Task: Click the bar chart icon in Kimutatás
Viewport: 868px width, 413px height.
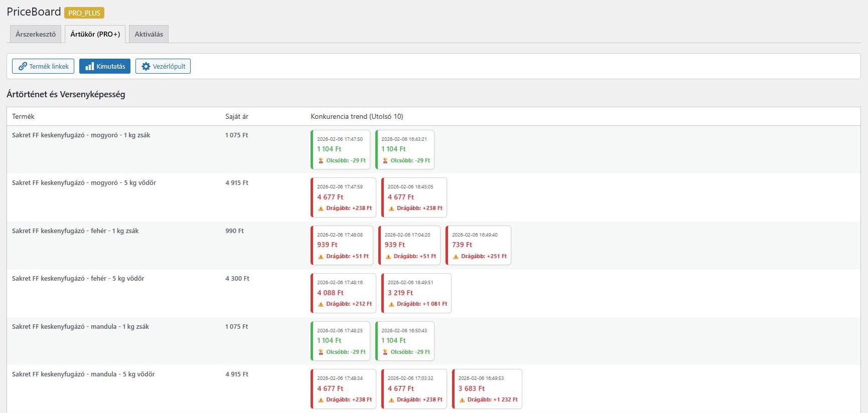Action: [x=89, y=66]
